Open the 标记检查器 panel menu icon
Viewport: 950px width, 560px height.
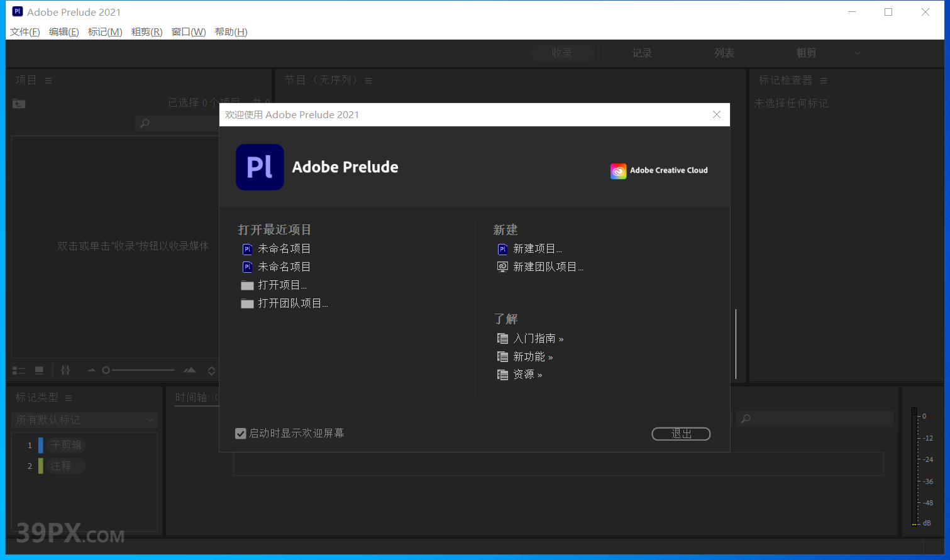824,80
